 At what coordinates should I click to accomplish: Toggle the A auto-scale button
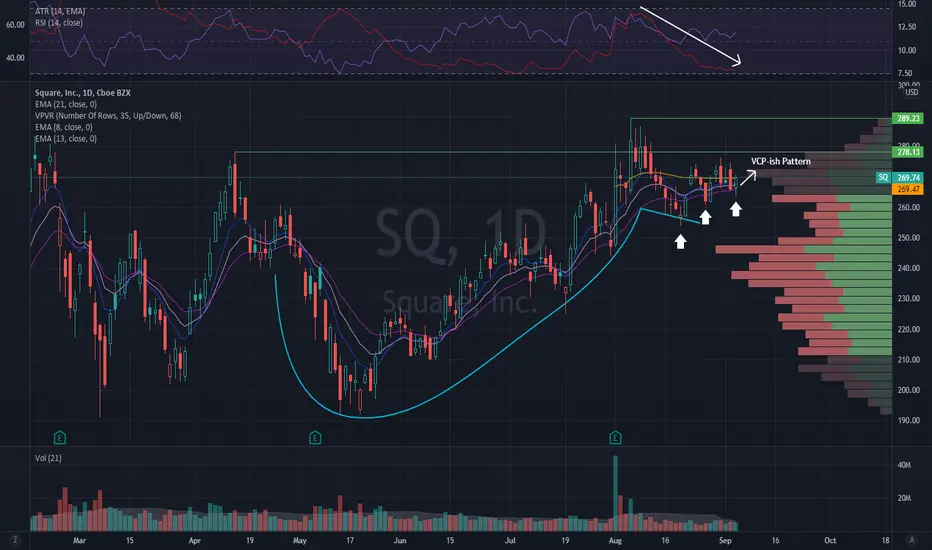coord(912,540)
